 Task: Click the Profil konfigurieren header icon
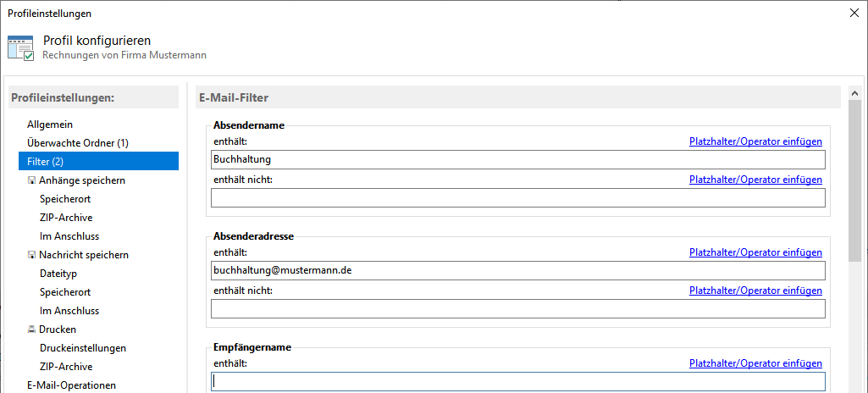20,48
